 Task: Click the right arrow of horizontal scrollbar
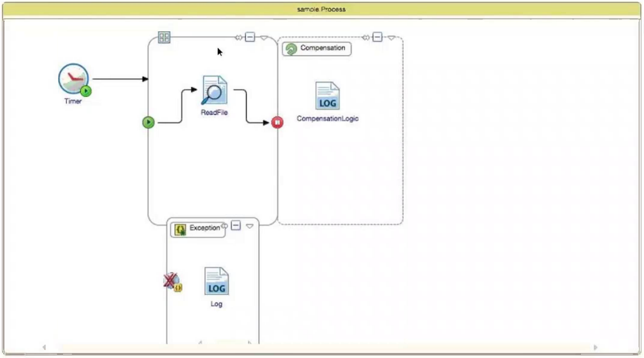595,347
